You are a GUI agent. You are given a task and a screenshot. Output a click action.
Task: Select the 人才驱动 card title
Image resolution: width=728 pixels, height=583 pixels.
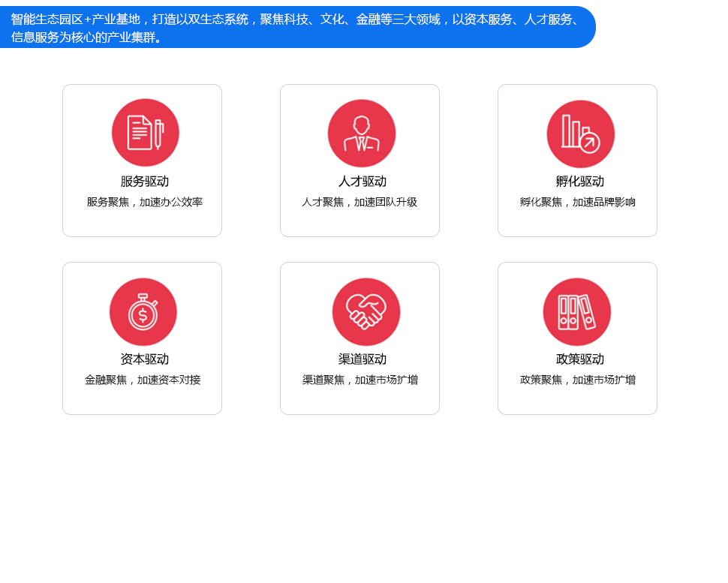[x=362, y=182]
